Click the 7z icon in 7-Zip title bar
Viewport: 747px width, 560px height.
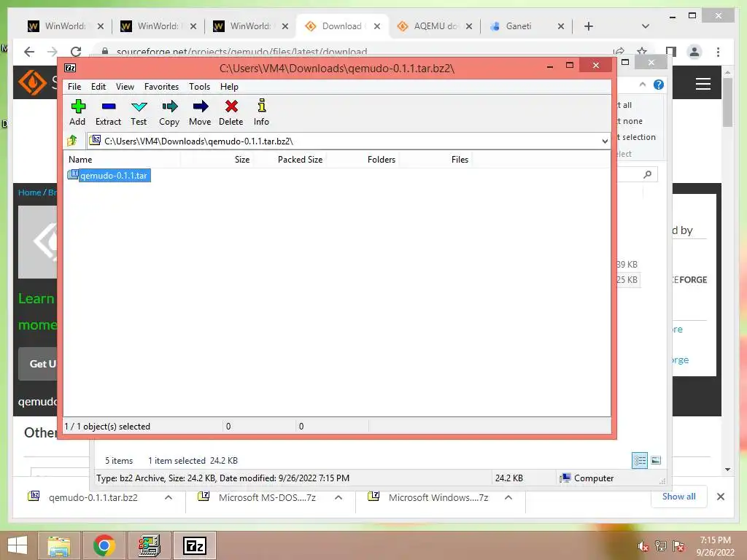click(x=70, y=68)
